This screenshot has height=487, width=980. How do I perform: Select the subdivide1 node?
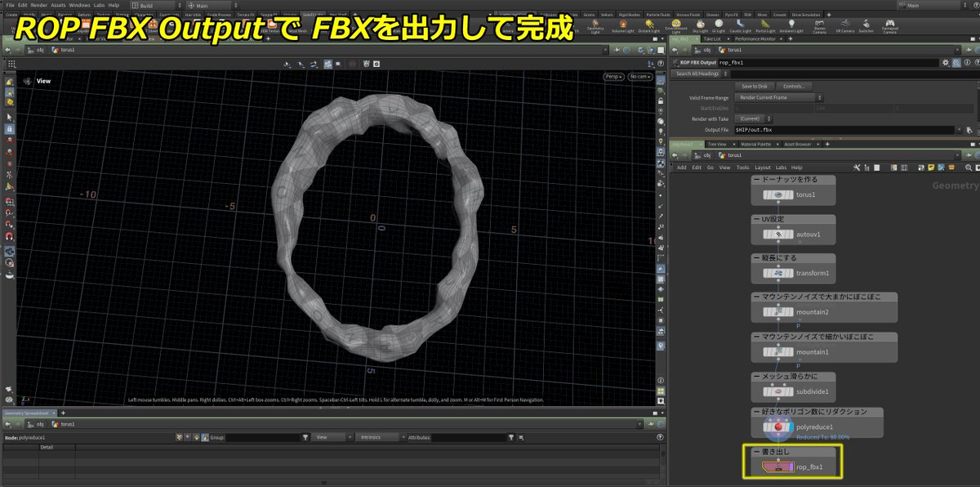coord(777,391)
